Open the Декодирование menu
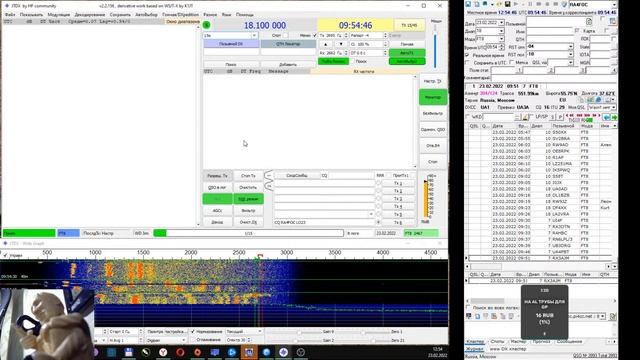Image resolution: width=640 pixels, height=360 pixels. [x=90, y=15]
